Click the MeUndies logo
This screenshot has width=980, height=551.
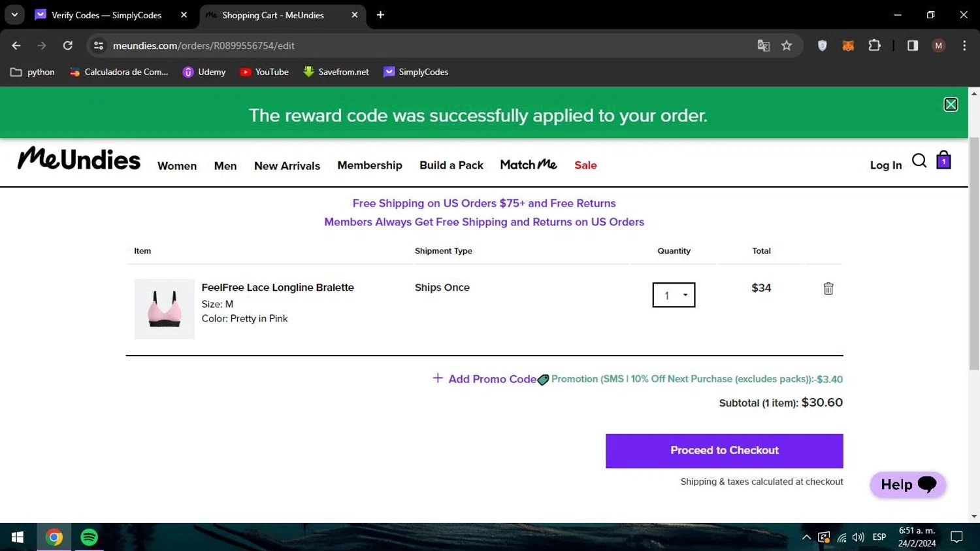tap(79, 159)
